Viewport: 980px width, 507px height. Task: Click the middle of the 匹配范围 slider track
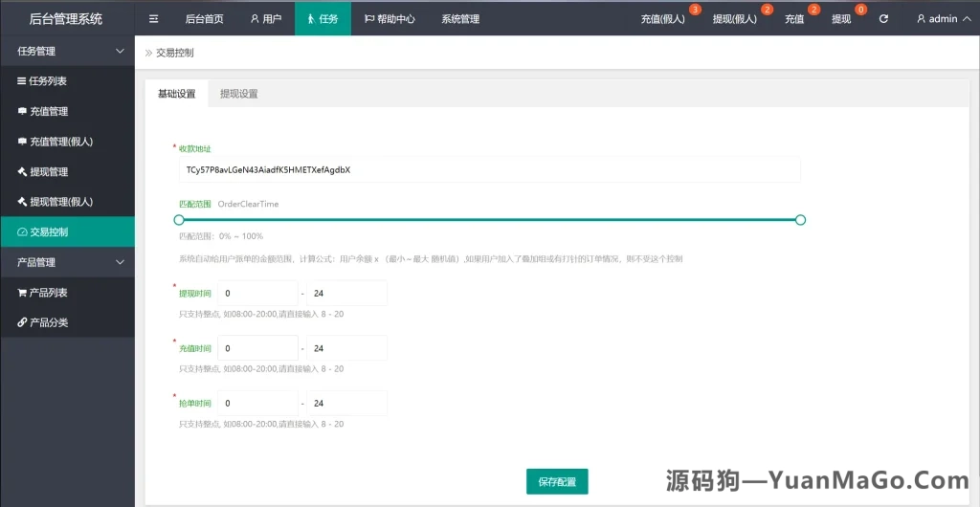click(x=489, y=220)
